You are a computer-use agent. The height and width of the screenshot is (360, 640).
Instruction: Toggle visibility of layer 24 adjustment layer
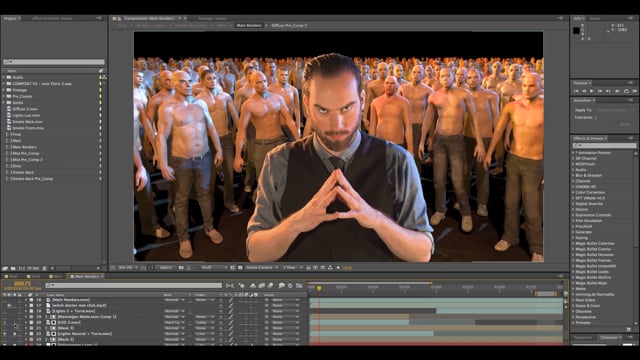pyautogui.click(x=5, y=344)
